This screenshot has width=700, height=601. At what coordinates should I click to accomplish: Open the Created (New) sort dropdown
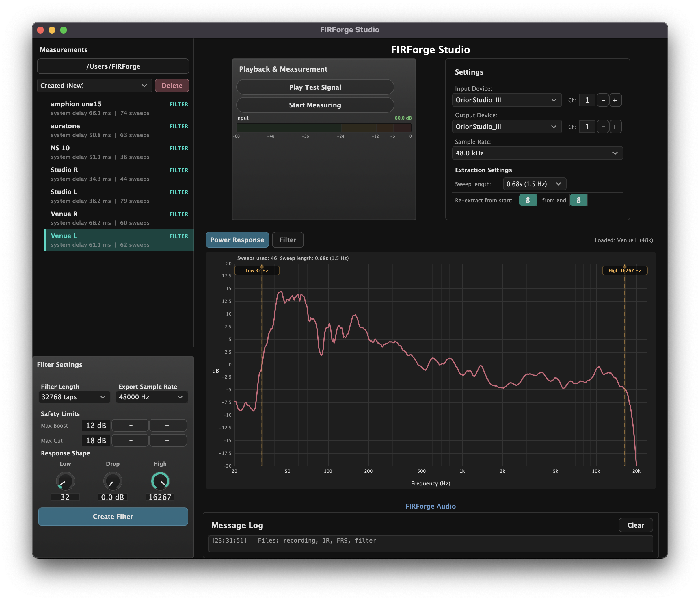coord(95,86)
